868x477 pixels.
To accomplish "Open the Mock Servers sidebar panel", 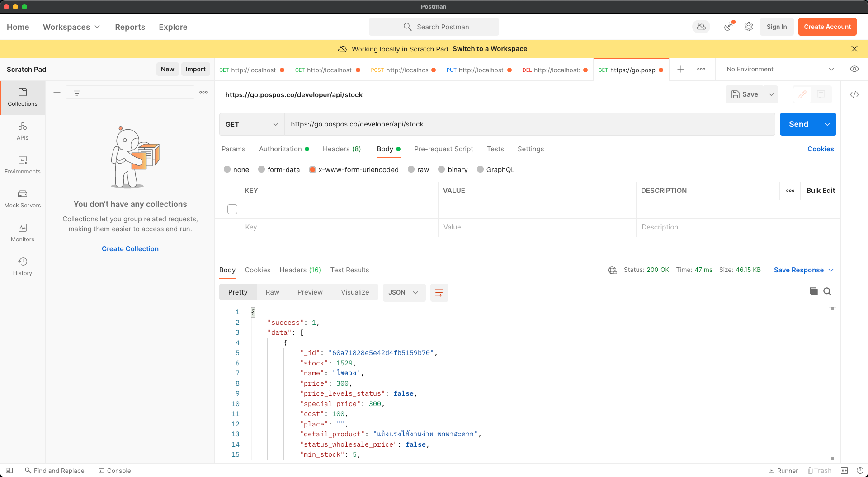I will tap(23, 199).
